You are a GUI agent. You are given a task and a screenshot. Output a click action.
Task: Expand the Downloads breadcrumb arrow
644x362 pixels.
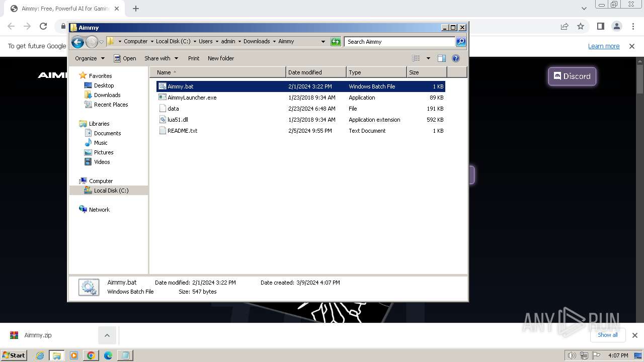[274, 42]
